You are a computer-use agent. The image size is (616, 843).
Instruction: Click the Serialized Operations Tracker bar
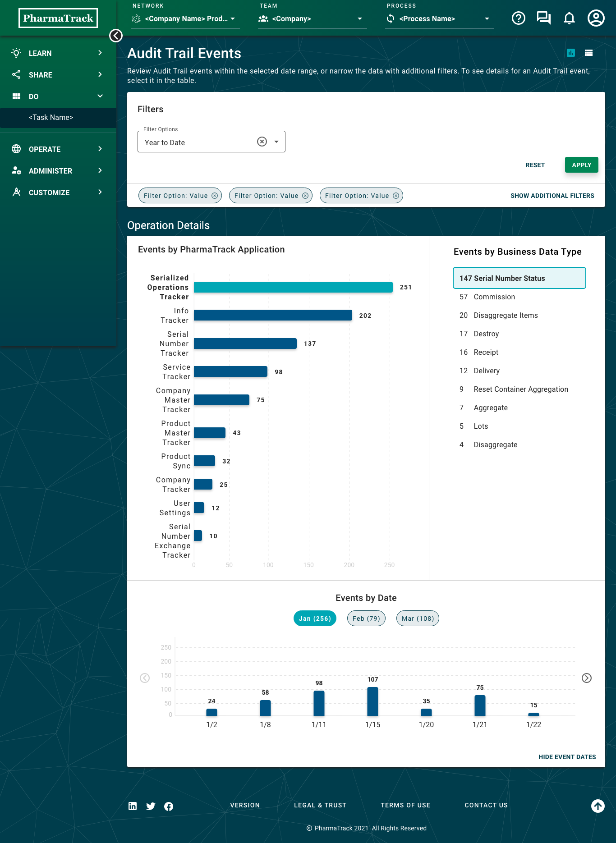tap(293, 287)
